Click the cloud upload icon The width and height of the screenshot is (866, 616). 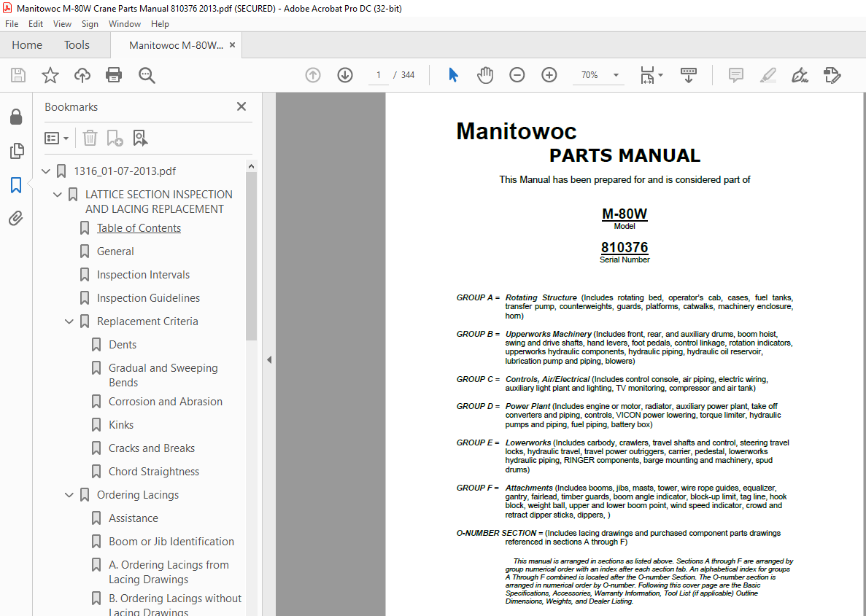pos(82,75)
